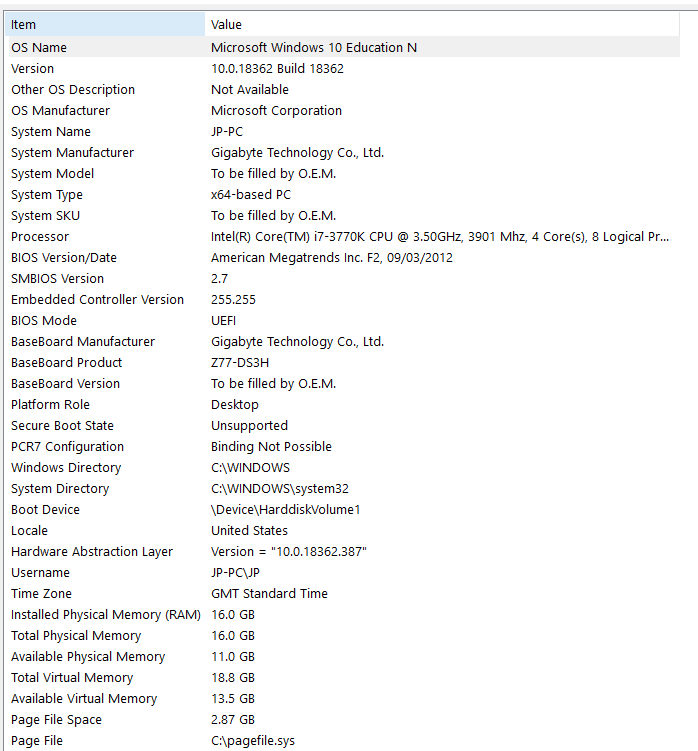Select the Available Virtual Memory row

tap(84, 699)
